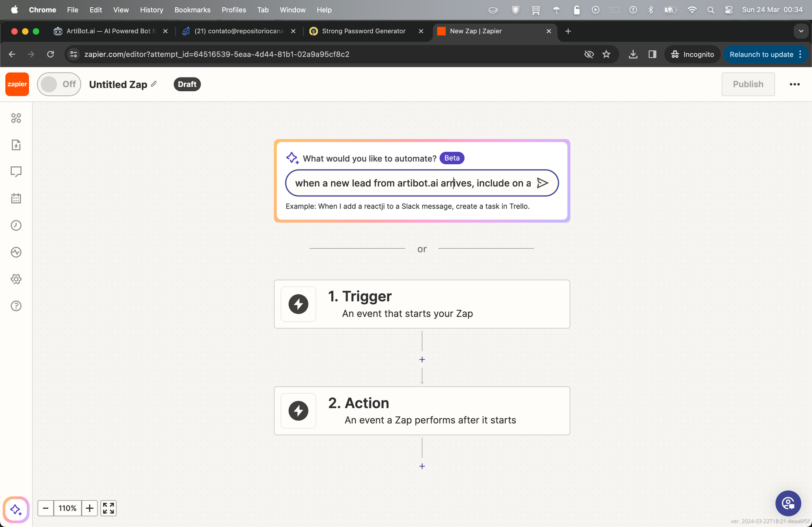Open macOS Control Center icon
This screenshot has height=527, width=812.
(729, 10)
